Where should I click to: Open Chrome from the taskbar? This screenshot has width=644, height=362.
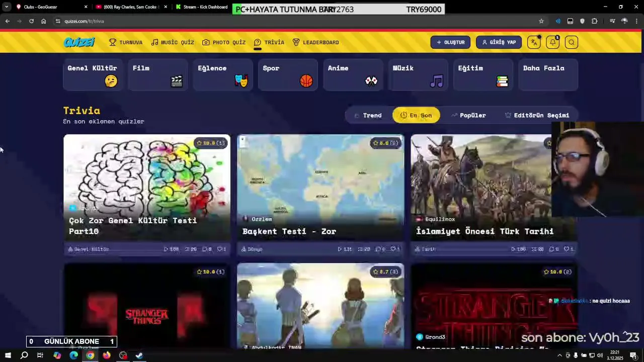click(90, 355)
